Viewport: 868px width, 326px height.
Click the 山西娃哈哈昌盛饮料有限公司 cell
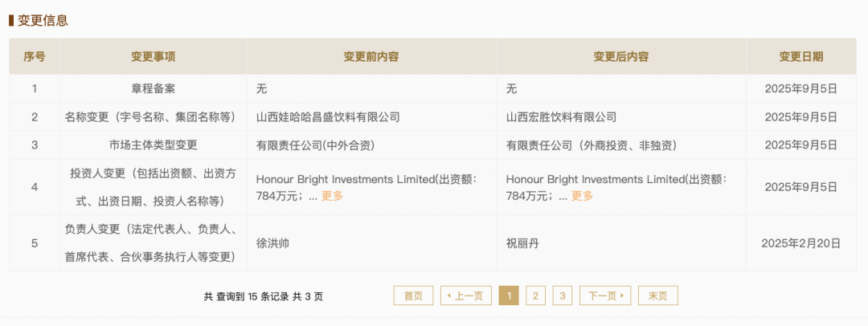pyautogui.click(x=328, y=116)
